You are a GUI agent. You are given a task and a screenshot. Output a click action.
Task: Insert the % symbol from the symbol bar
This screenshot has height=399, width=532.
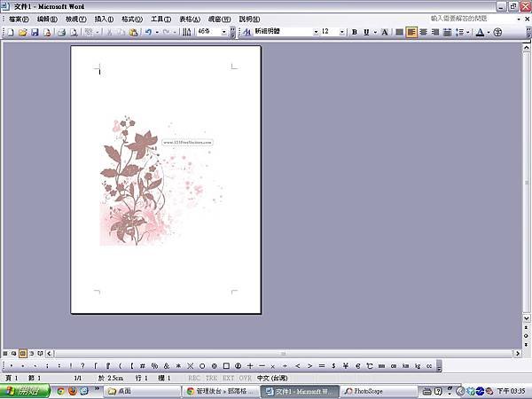pyautogui.click(x=154, y=365)
